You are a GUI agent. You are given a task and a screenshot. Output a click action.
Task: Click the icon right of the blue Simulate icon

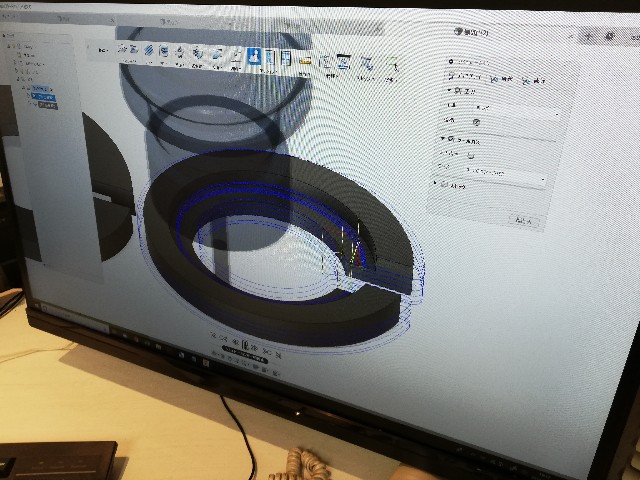coord(270,58)
